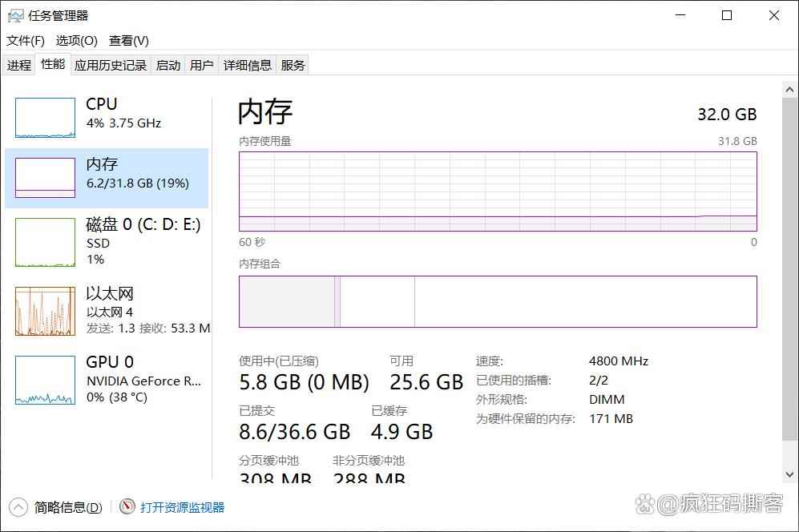Click the scrollbar down arrow
This screenshot has width=799, height=532.
pos(789,474)
